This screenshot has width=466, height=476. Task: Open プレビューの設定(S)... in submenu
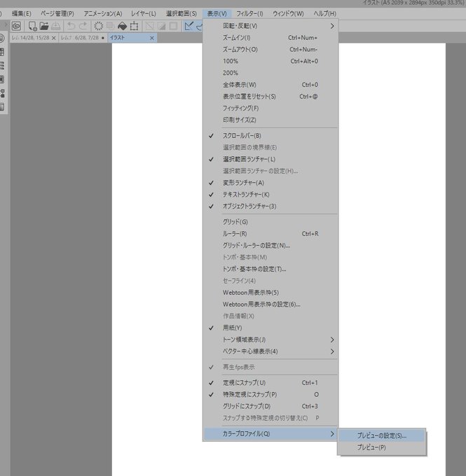[x=381, y=435]
